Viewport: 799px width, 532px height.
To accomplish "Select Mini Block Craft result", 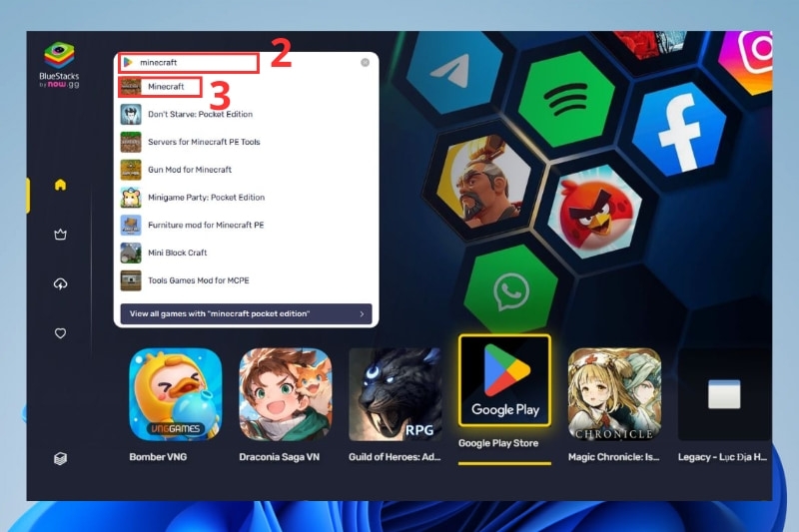I will coord(246,253).
